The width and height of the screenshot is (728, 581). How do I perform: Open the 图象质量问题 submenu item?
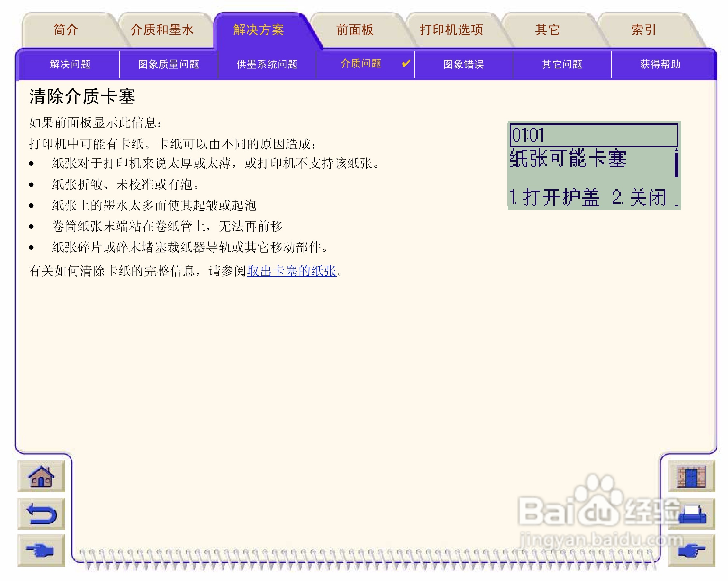tap(168, 64)
